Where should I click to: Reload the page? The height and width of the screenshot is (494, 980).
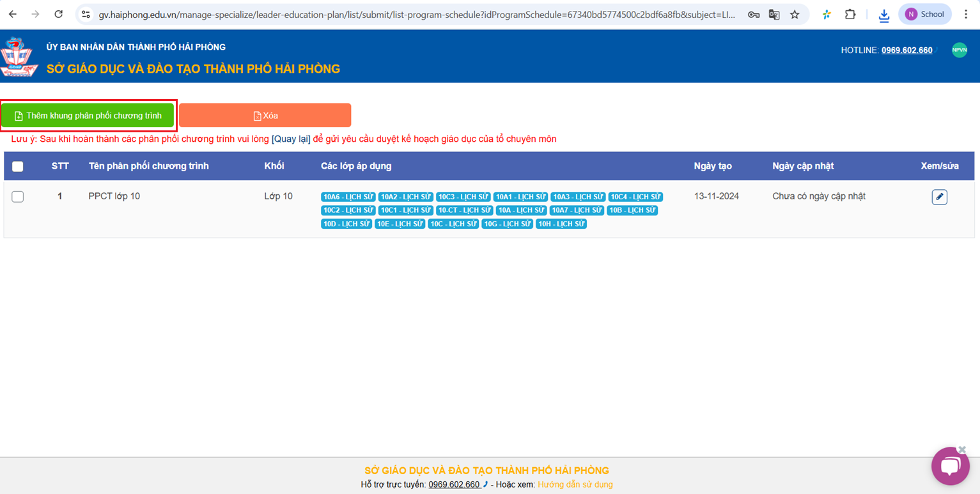(x=58, y=14)
